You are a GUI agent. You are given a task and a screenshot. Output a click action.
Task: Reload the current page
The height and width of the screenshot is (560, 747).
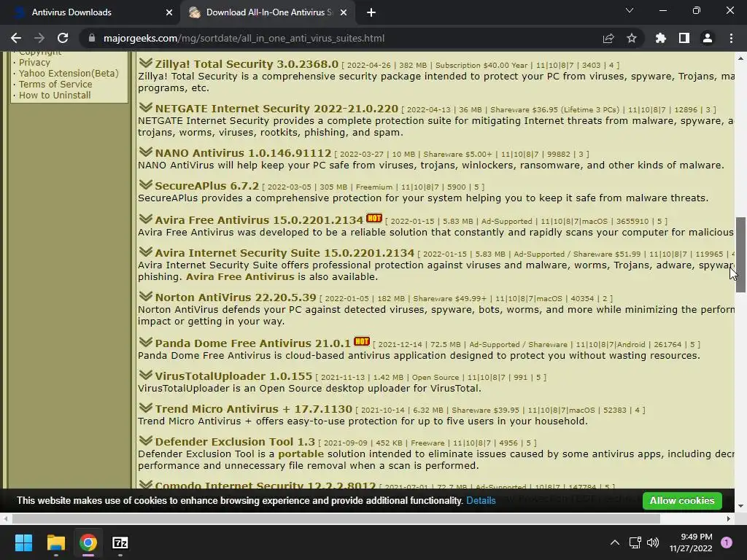[x=63, y=38]
